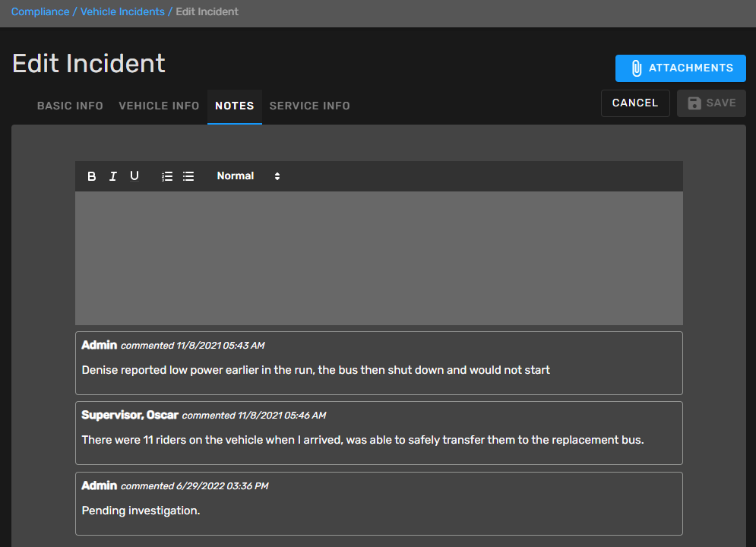Toggle italic formatting in notes editor
Viewport: 756px width, 547px height.
(113, 176)
